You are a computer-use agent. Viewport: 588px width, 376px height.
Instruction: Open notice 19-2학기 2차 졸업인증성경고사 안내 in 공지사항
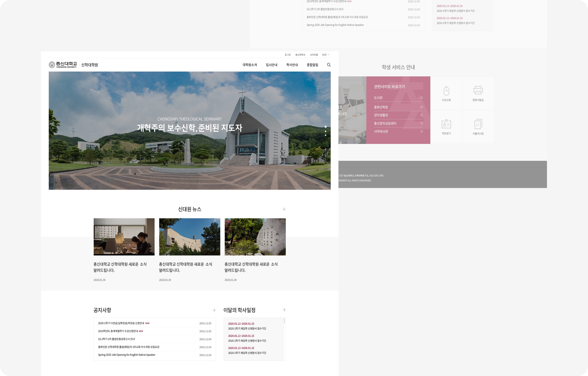(116, 339)
